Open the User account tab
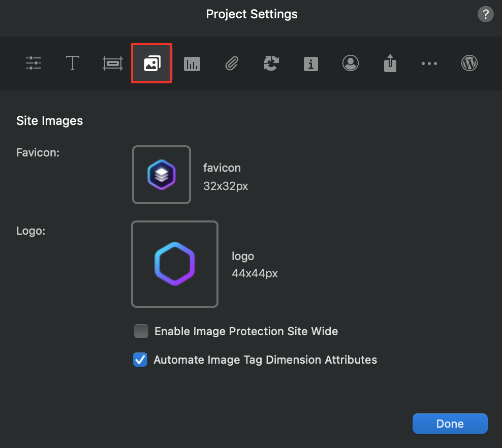502x448 pixels. [x=350, y=63]
